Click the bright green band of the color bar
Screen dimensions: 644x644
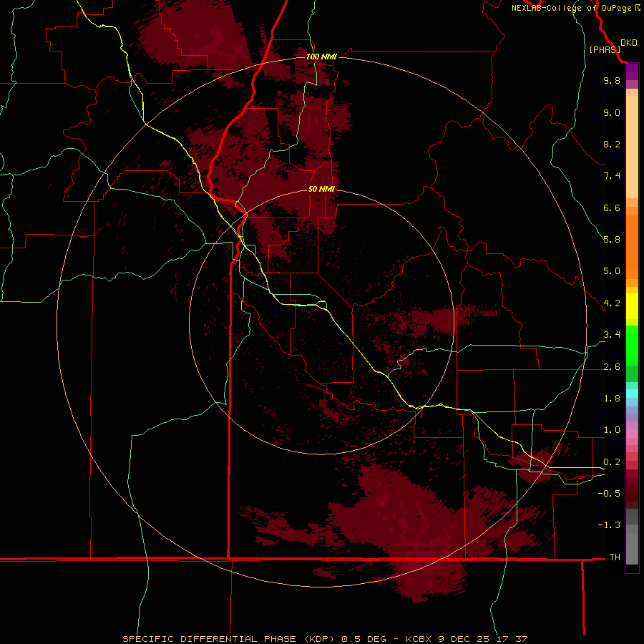[632, 346]
